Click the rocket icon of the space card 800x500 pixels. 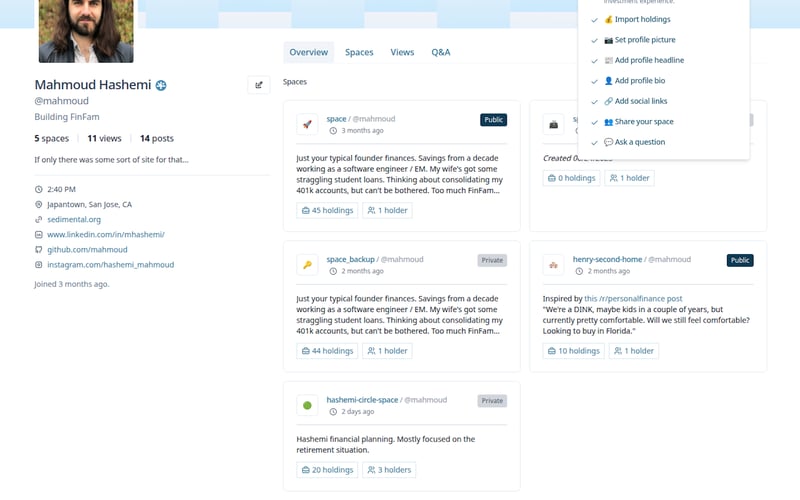pos(307,124)
